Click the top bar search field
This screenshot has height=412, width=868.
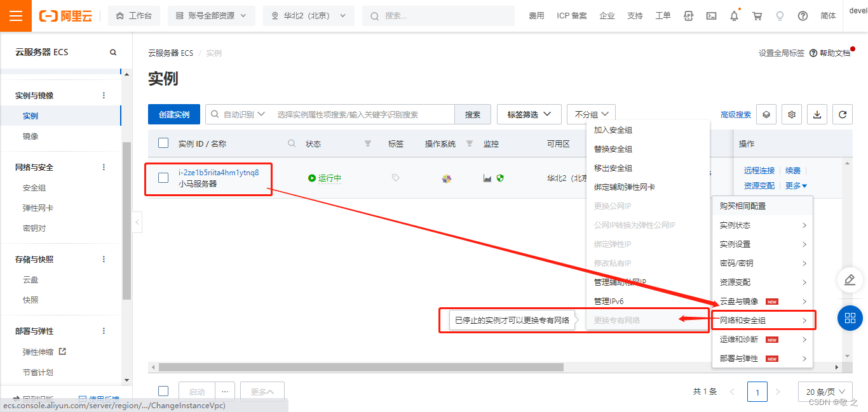tap(438, 16)
